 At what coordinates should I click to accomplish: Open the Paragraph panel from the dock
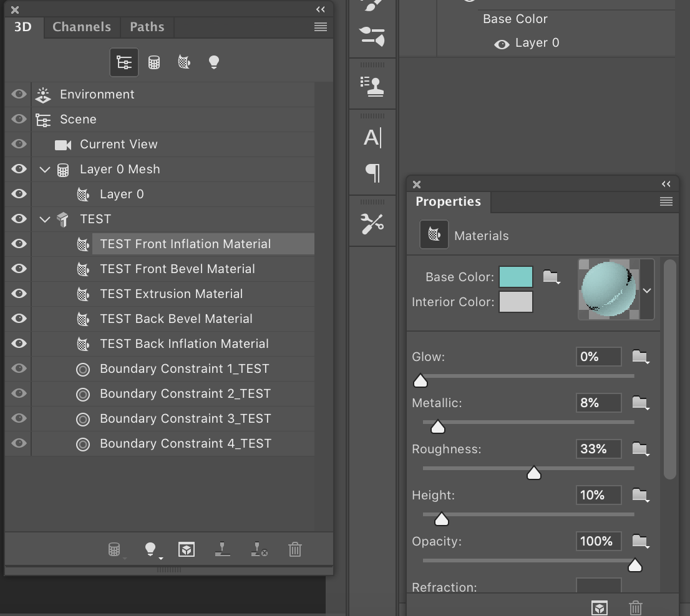[x=372, y=174]
